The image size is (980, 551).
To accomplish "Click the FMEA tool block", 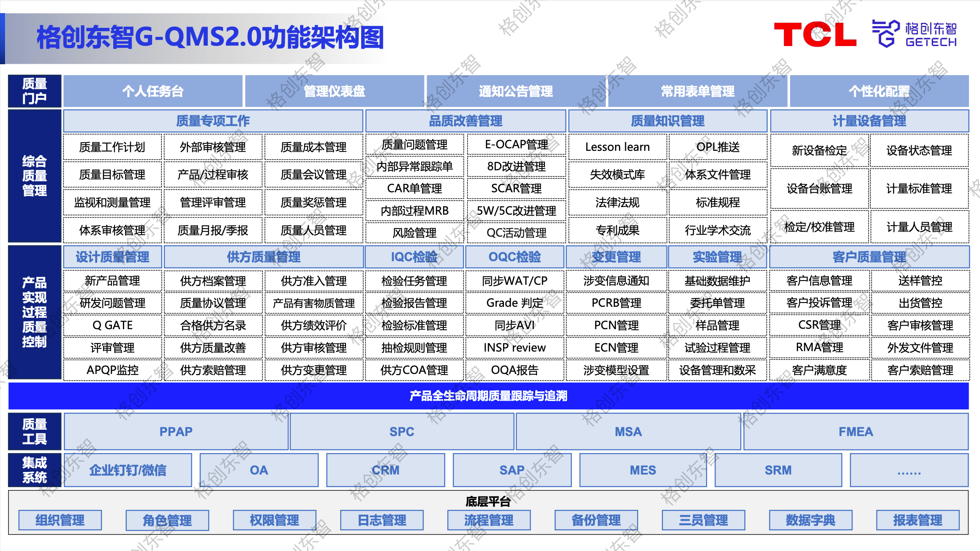I will click(855, 432).
